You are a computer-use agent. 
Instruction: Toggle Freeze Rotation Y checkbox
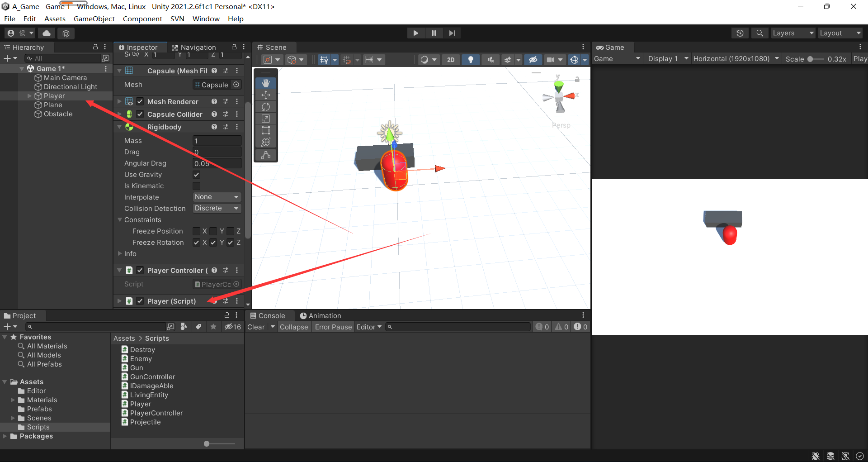(x=213, y=243)
